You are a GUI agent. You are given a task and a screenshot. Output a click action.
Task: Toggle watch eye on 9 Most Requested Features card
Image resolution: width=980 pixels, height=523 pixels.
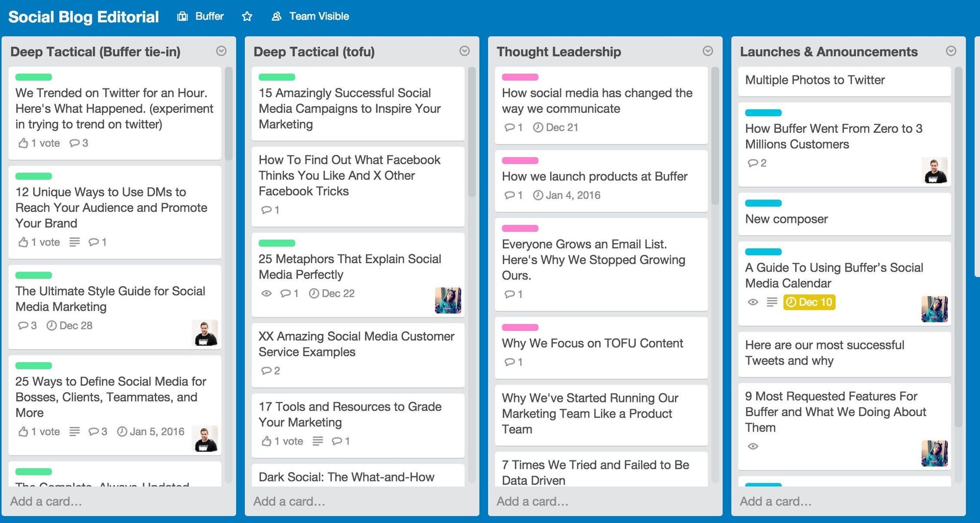tap(753, 446)
